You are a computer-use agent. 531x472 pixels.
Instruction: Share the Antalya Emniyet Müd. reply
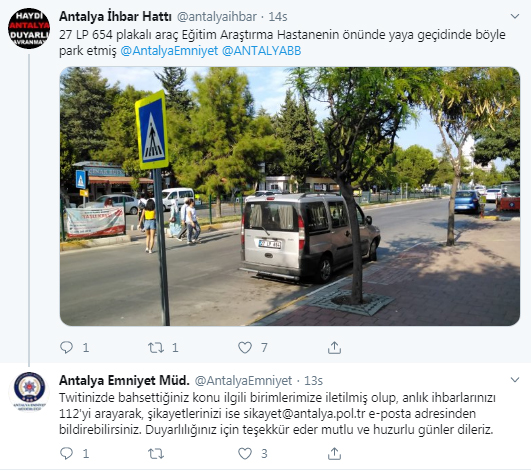(x=334, y=453)
